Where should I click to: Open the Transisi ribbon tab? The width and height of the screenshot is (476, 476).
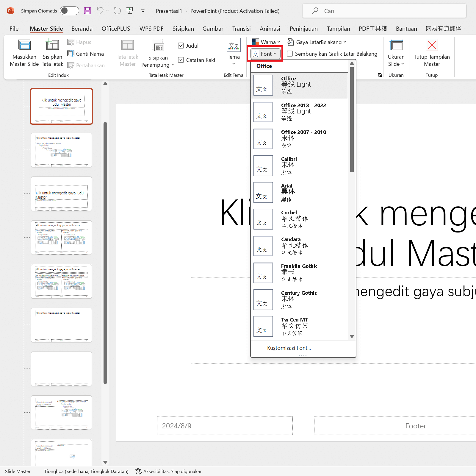(241, 29)
